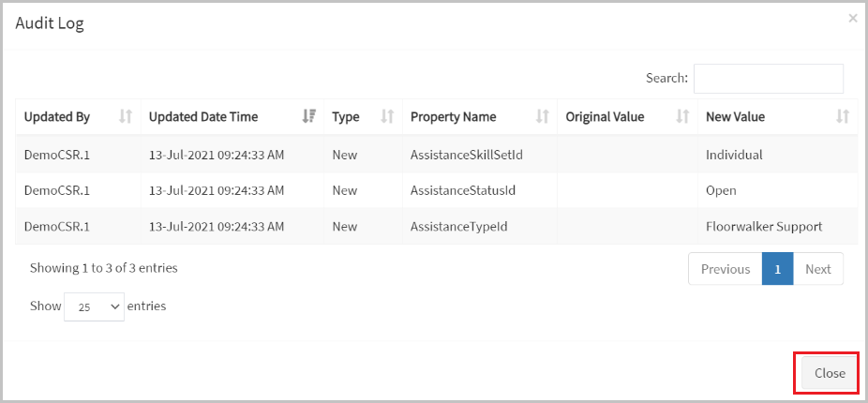
Task: Dismiss dialog with top-right X icon
Action: (852, 18)
